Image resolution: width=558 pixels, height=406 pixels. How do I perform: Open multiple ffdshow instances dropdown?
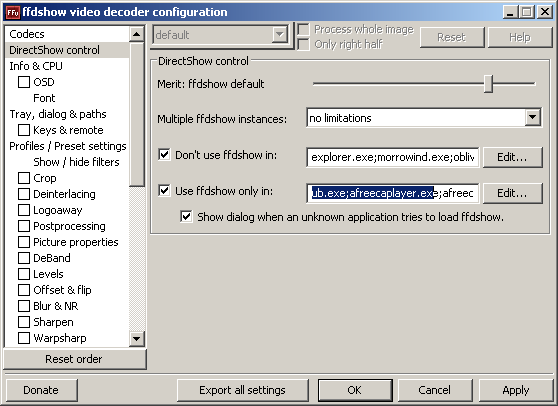tap(532, 117)
